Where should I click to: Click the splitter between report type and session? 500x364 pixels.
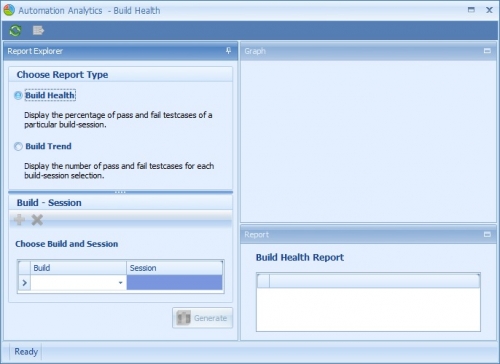click(120, 192)
